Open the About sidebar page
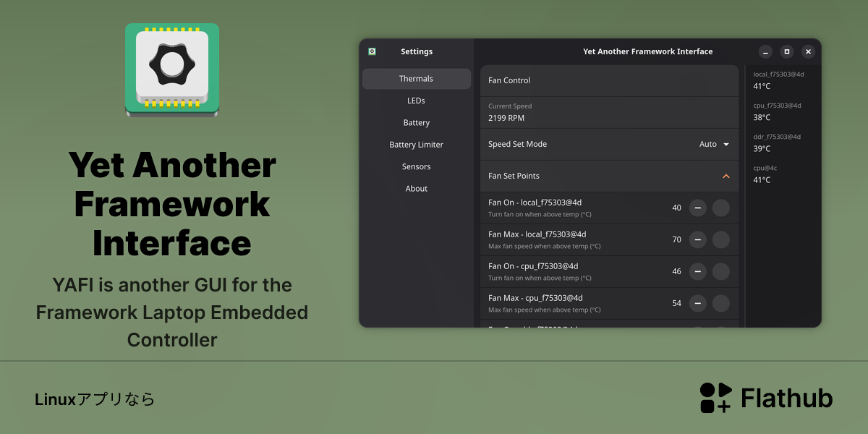868x434 pixels. (x=417, y=189)
